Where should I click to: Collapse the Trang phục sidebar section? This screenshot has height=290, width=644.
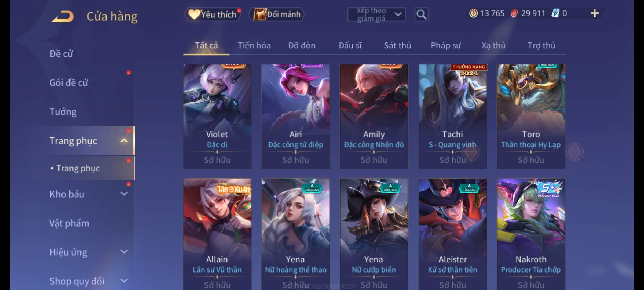point(124,140)
